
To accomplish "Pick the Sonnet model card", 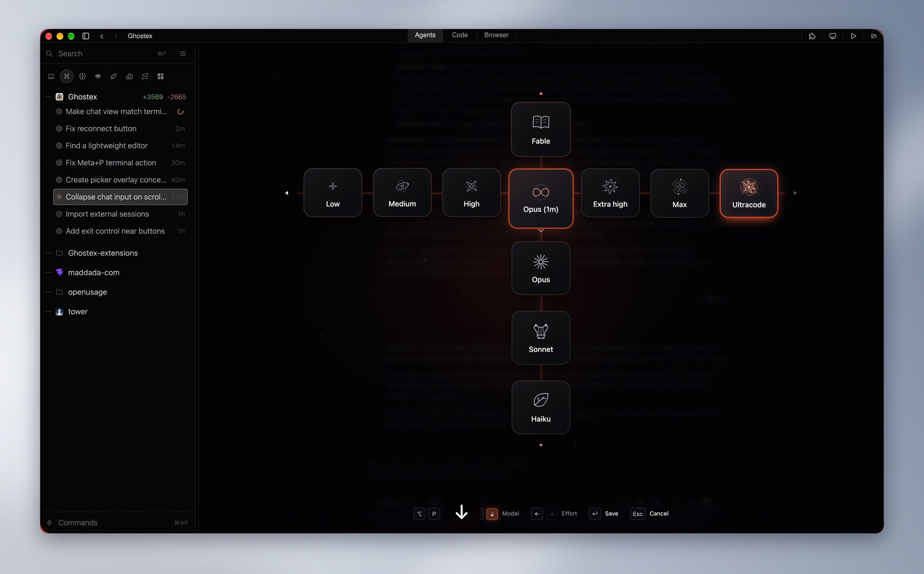I will (541, 338).
